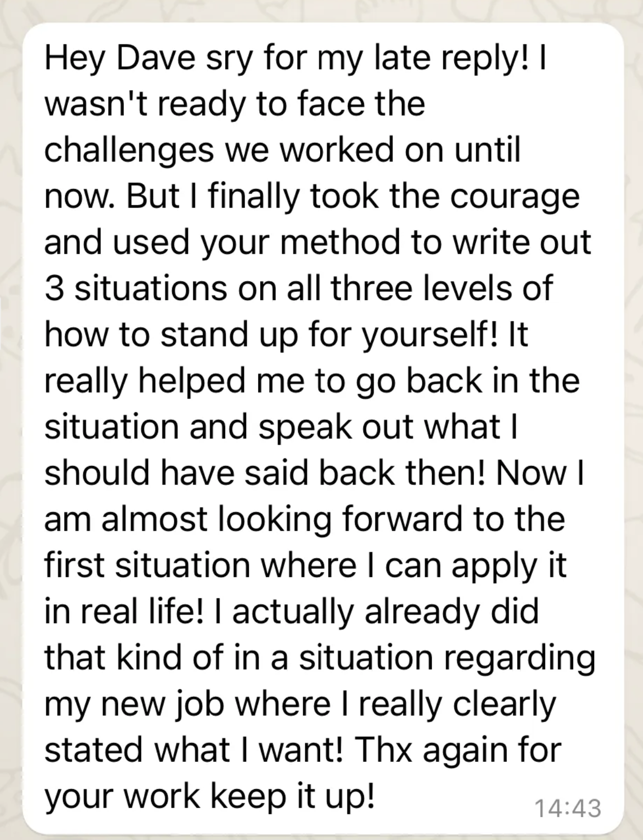Click "keep it up!" at the message end
Screen dimensions: 643x840
tap(292, 796)
